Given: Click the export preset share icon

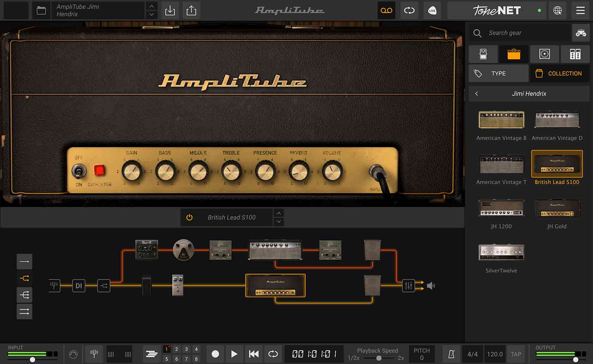Looking at the screenshot, I should 191,11.
